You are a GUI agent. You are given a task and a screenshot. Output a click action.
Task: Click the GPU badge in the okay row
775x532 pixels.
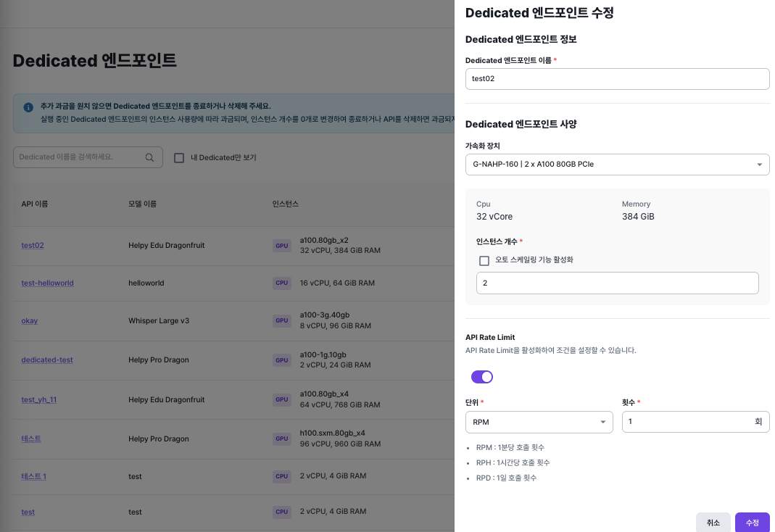[x=281, y=320]
